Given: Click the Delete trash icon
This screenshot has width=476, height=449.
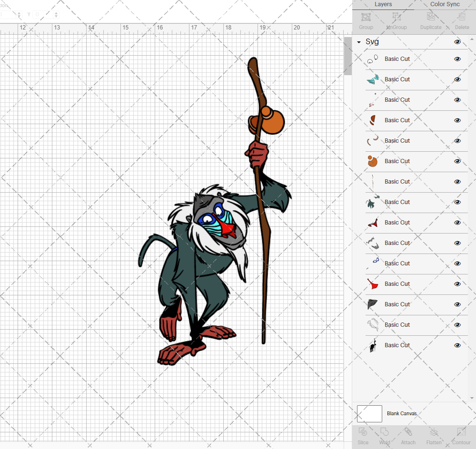Looking at the screenshot, I should [462, 17].
